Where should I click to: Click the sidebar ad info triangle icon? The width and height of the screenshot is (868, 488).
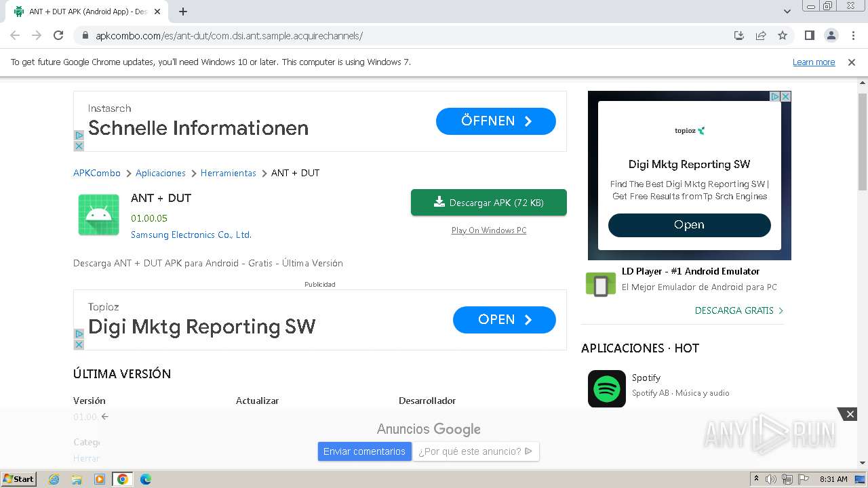click(x=775, y=97)
